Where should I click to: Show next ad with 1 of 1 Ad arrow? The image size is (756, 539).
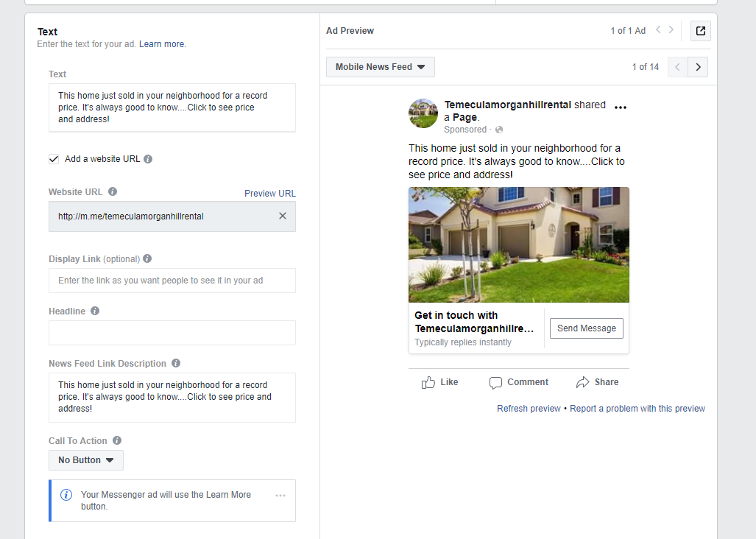[x=671, y=30]
